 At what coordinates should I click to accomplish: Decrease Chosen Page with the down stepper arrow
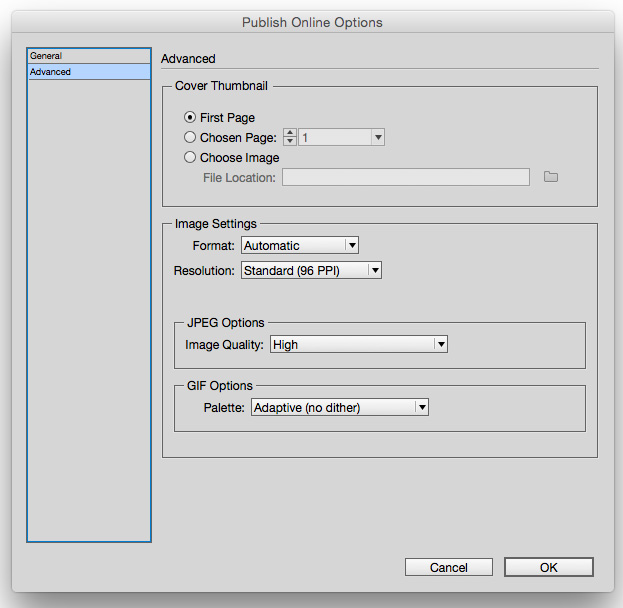[290, 141]
